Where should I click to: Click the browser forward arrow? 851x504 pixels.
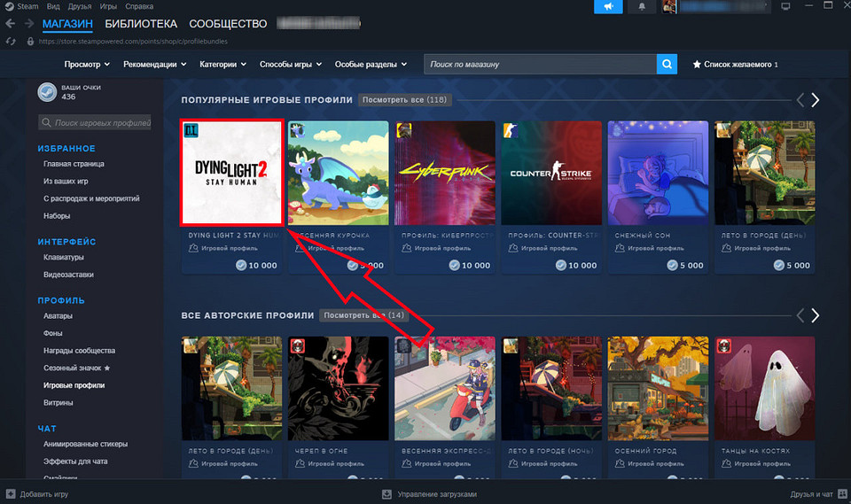click(30, 24)
